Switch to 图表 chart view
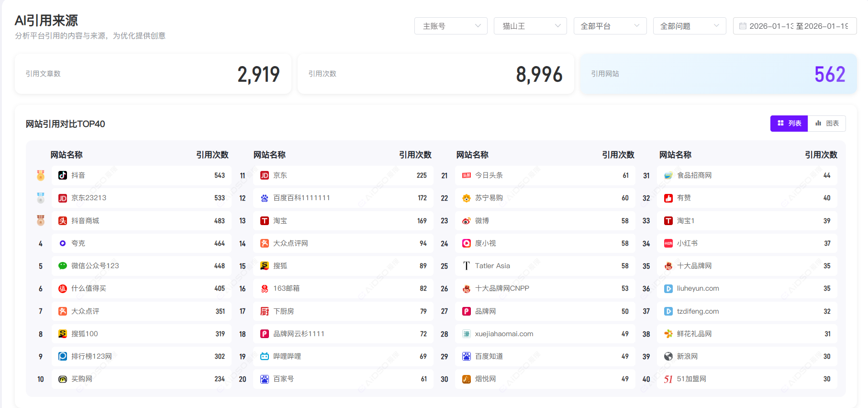The height and width of the screenshot is (408, 868). (827, 124)
